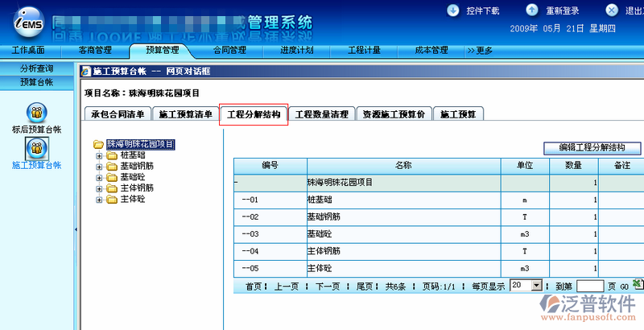Click the 重新登录 re-login icon

click(x=532, y=10)
